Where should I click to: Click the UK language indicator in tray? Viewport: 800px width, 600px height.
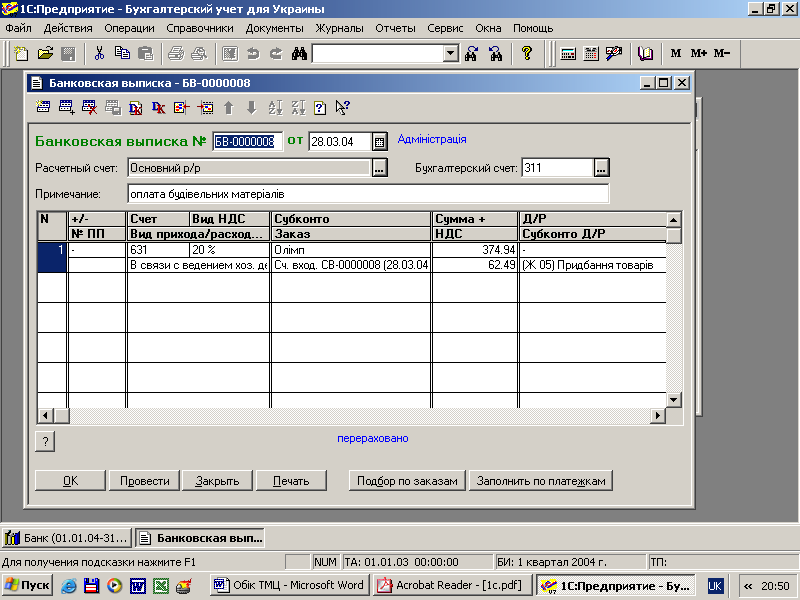(715, 586)
